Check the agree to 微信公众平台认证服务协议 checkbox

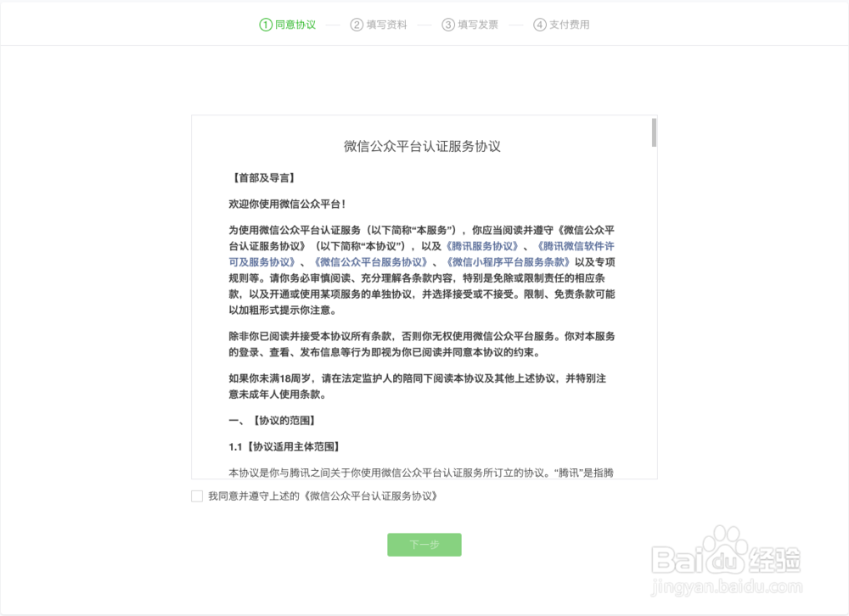click(x=197, y=496)
